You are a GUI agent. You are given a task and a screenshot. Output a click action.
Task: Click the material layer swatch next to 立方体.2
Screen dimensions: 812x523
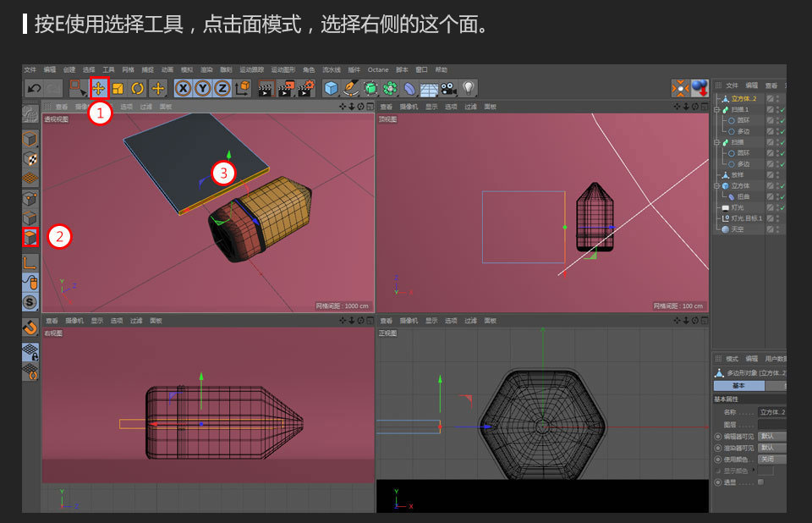pos(771,96)
